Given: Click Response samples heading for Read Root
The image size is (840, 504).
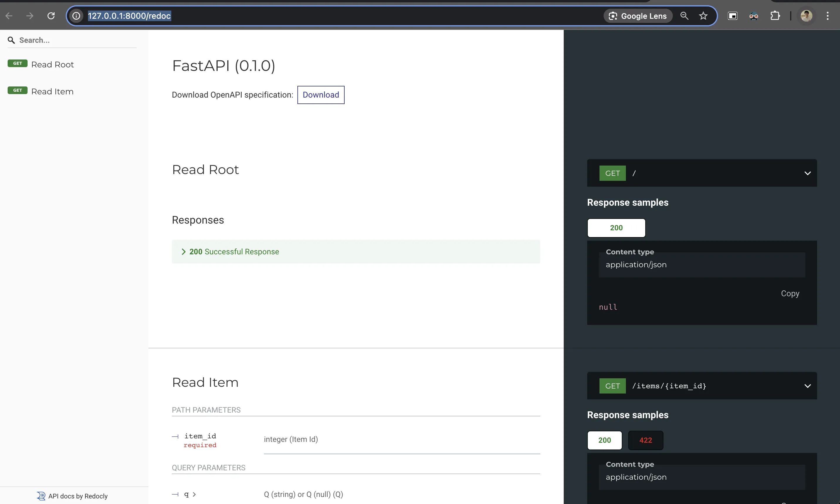Looking at the screenshot, I should 628,202.
